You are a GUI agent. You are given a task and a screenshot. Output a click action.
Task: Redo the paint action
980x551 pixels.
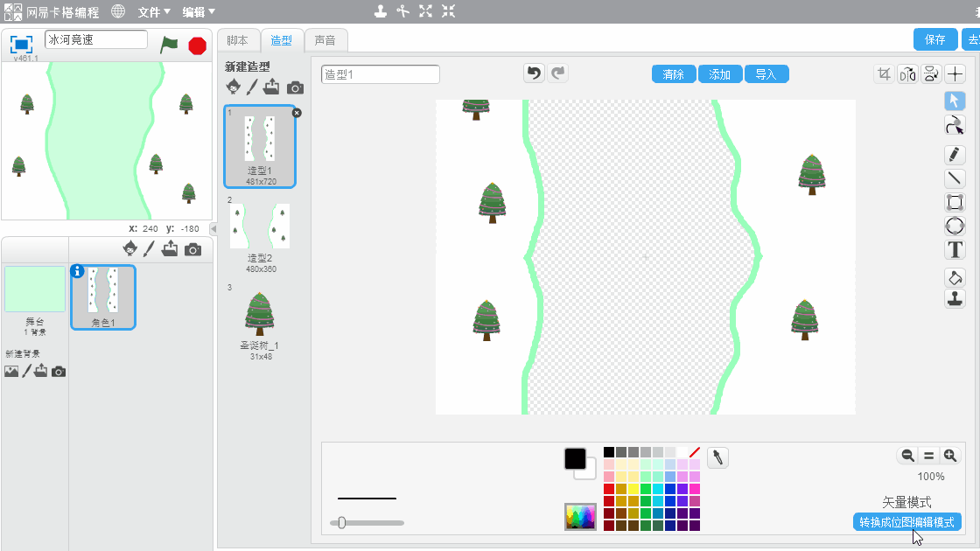point(558,73)
